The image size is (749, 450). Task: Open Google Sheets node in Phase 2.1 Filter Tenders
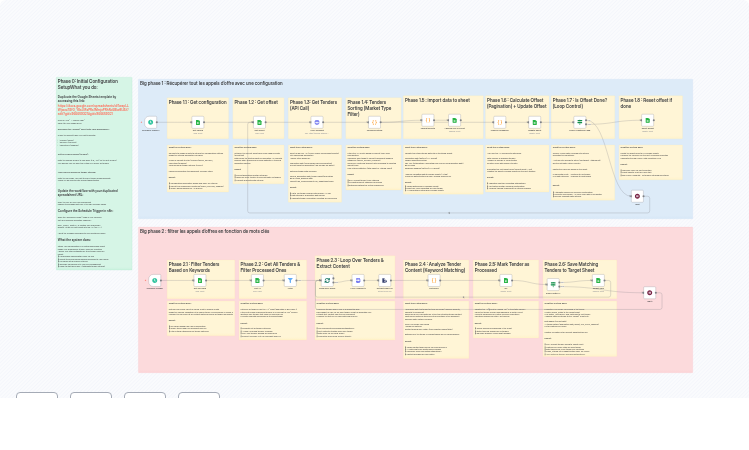coord(200,281)
